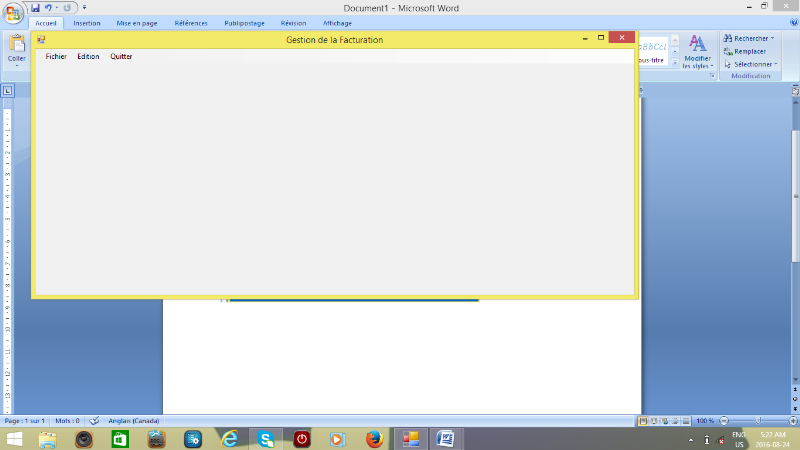Toggle the ruler tab selector button

(8, 91)
